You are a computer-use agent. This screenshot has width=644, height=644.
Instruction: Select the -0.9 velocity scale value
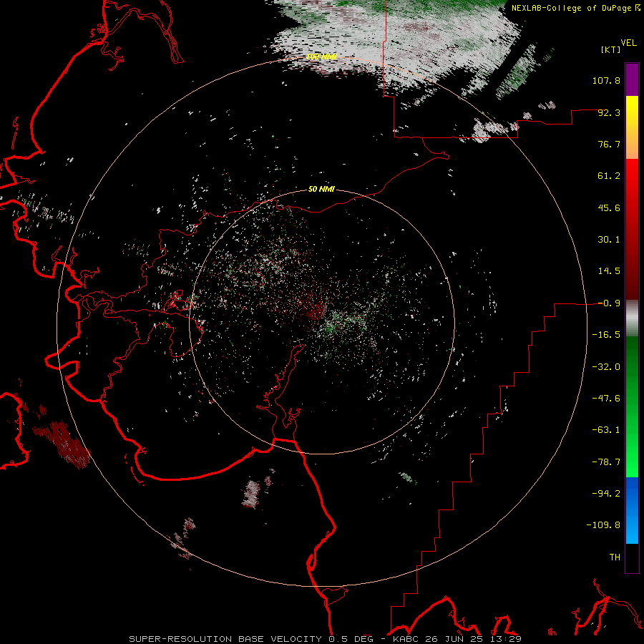(609, 303)
